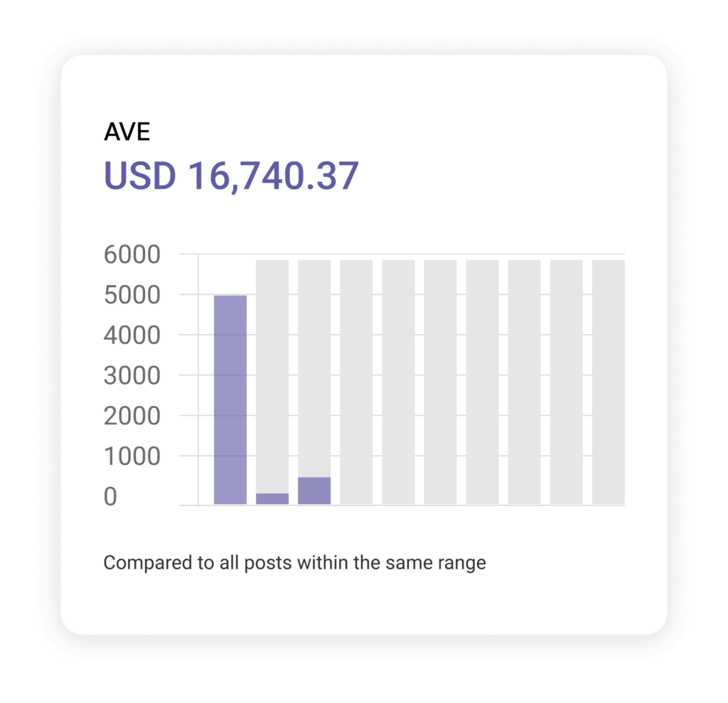Click the fifth gray background bar

[398, 382]
